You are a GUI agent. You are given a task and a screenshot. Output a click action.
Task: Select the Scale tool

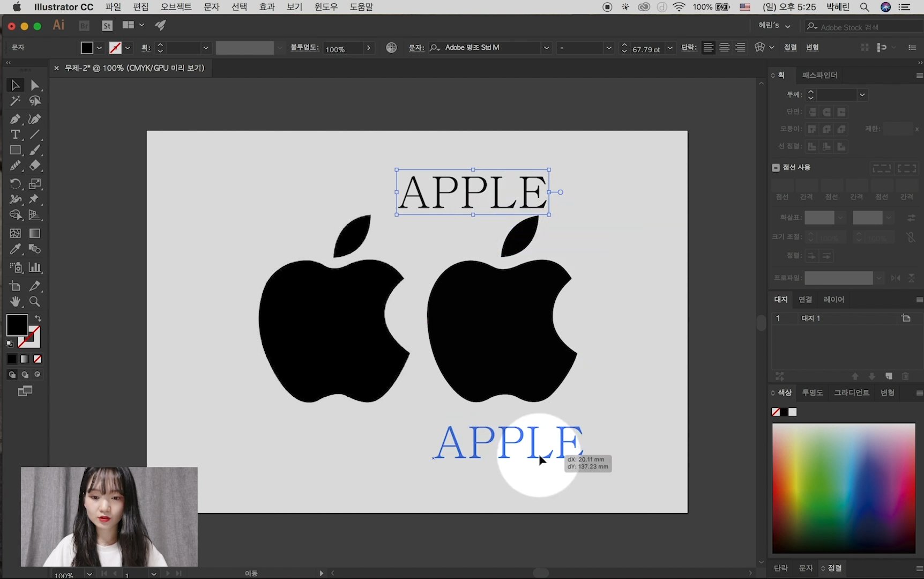click(x=35, y=184)
